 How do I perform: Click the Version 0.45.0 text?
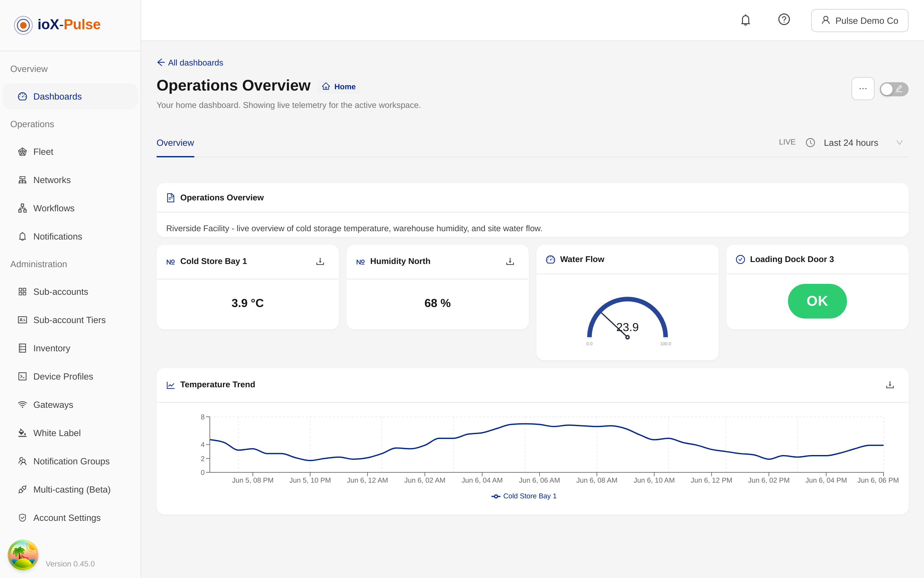click(x=70, y=564)
